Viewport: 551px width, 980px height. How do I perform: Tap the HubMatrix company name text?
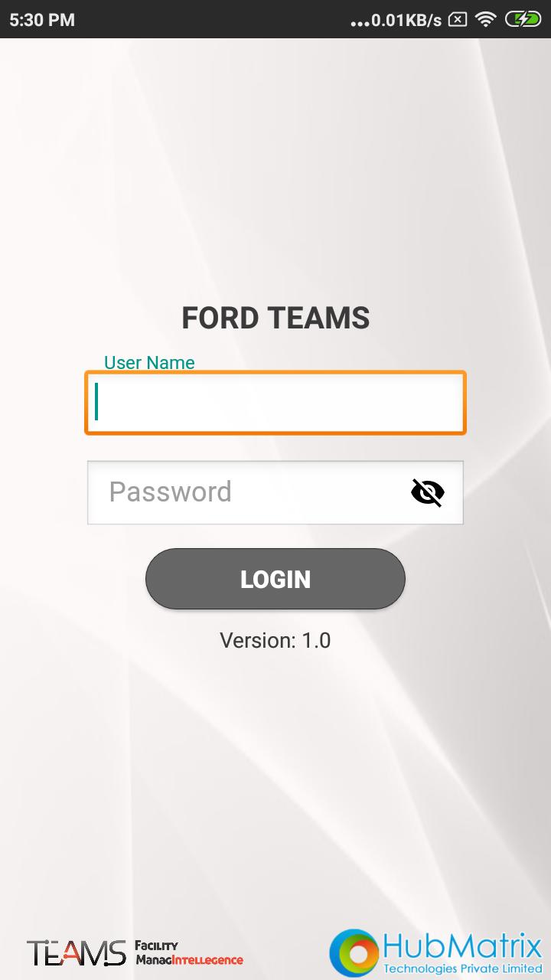[462, 947]
